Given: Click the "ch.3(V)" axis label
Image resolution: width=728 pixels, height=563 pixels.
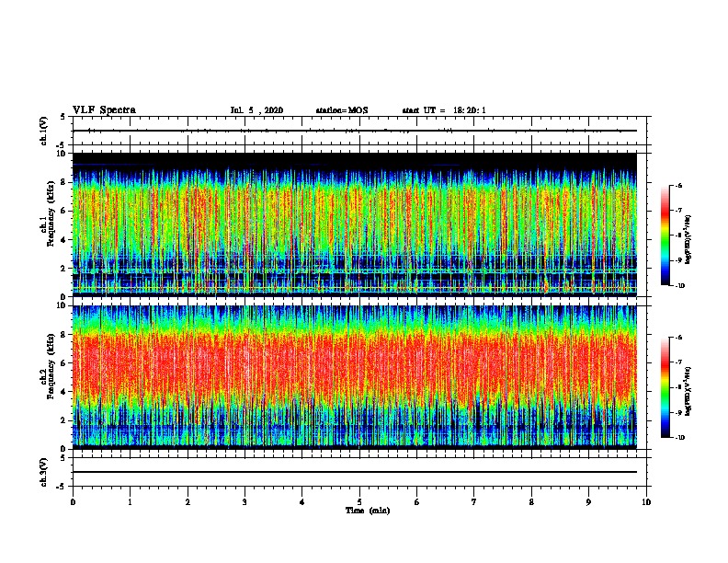Looking at the screenshot, I should [x=43, y=472].
